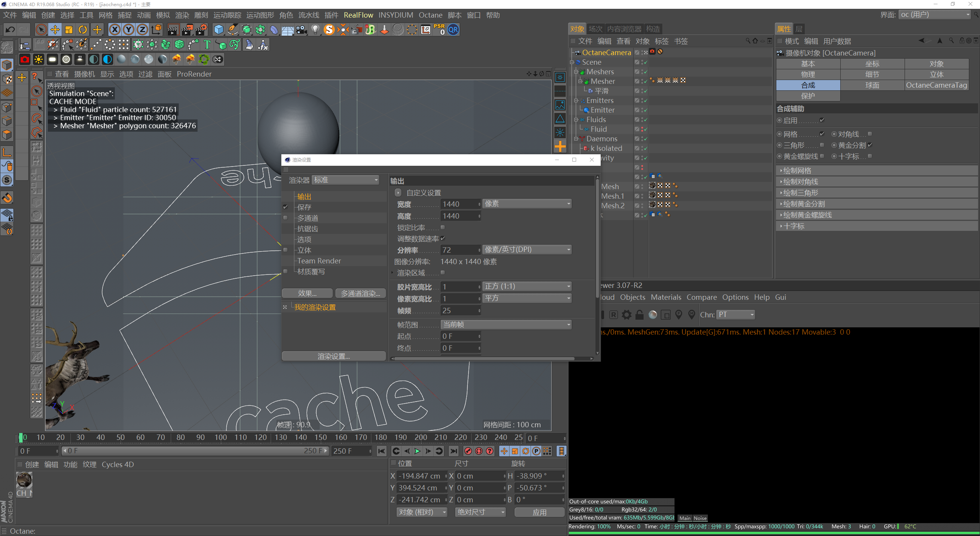Open Octane viewer settings gear icon

coord(627,315)
